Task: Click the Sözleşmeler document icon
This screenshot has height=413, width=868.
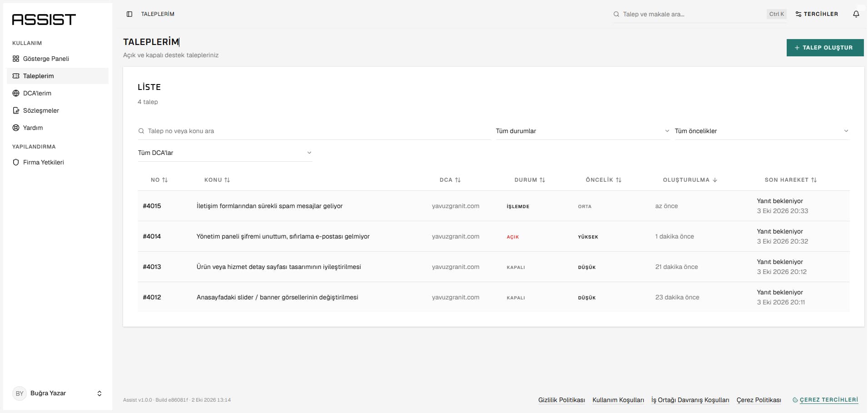Action: (16, 110)
